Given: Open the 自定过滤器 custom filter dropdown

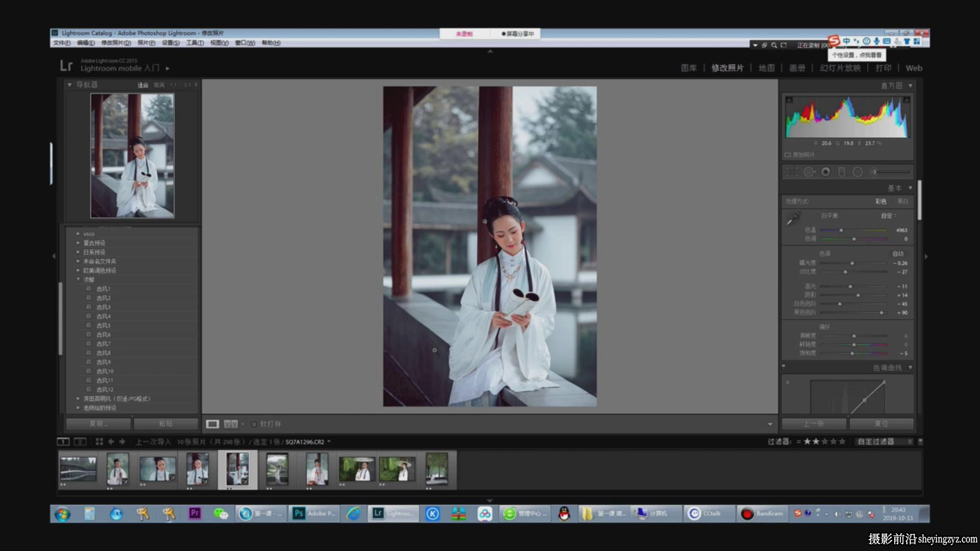Looking at the screenshot, I should pyautogui.click(x=885, y=442).
